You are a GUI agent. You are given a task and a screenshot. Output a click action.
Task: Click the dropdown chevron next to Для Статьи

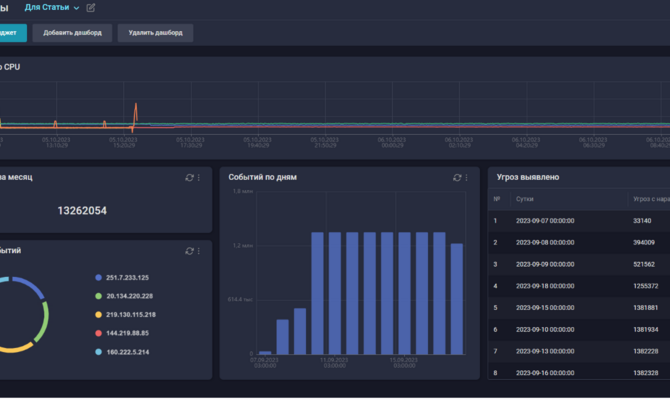[76, 8]
